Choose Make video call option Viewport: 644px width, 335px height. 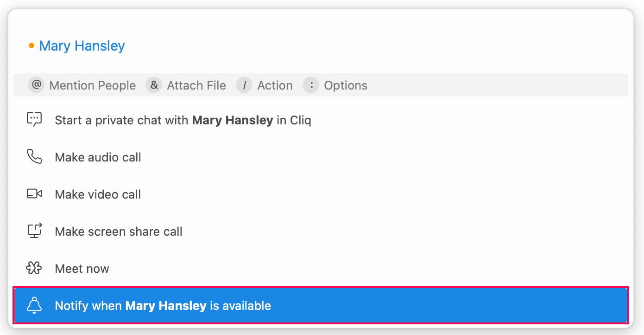click(x=98, y=194)
